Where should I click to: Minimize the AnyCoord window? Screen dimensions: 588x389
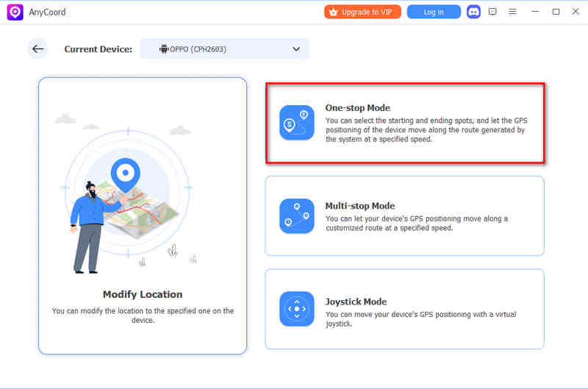pos(536,12)
